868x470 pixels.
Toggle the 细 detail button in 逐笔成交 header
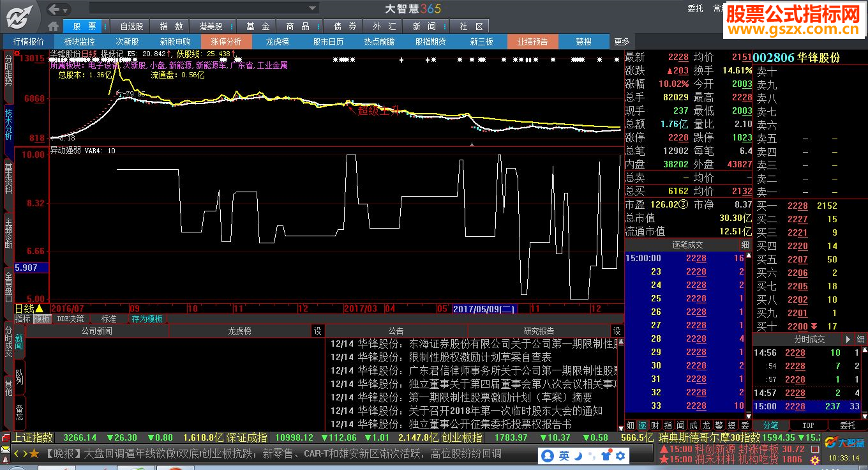tap(745, 245)
